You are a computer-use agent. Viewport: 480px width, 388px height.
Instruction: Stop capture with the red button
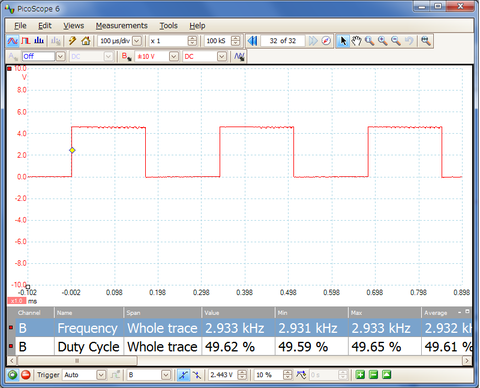[26, 375]
